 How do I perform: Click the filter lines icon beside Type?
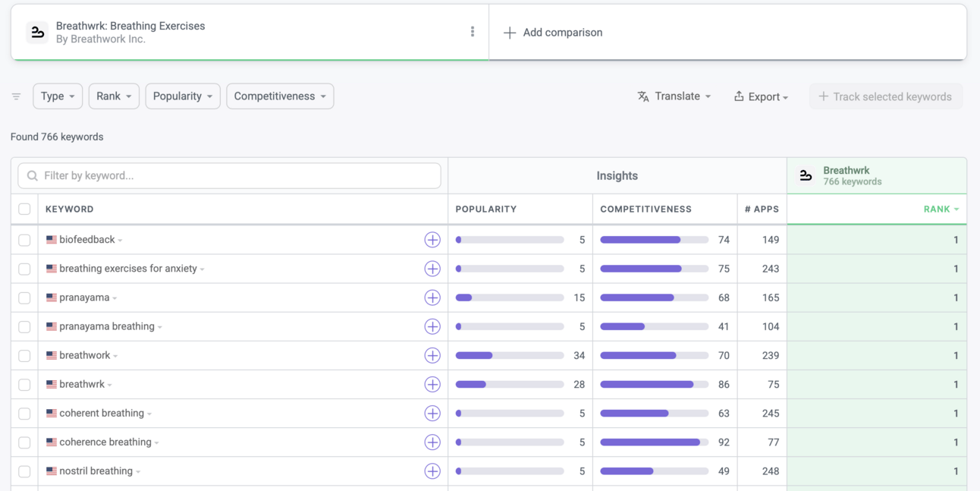(16, 96)
